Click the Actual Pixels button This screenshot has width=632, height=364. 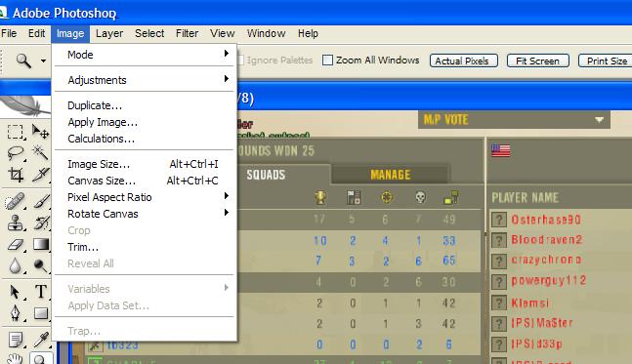point(464,61)
